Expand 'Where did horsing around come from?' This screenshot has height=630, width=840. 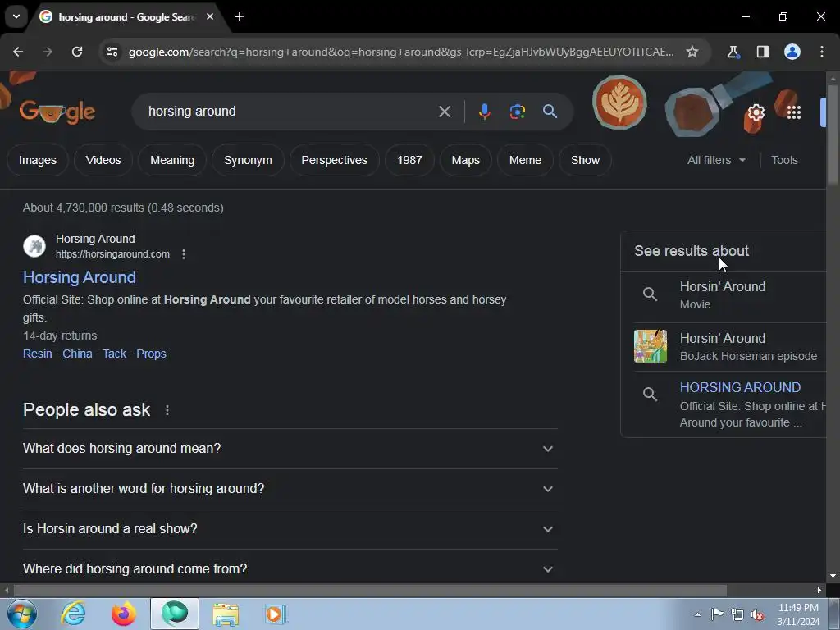[290, 568]
